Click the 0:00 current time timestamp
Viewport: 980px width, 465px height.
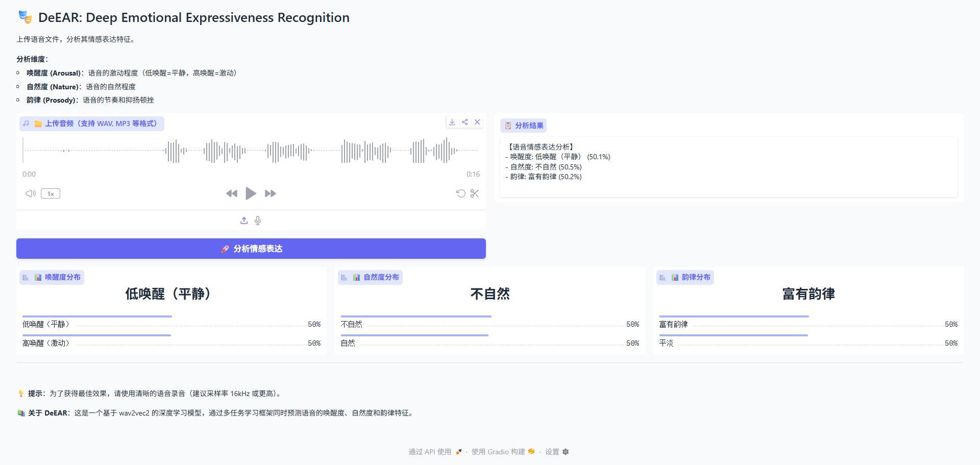pyautogui.click(x=29, y=174)
